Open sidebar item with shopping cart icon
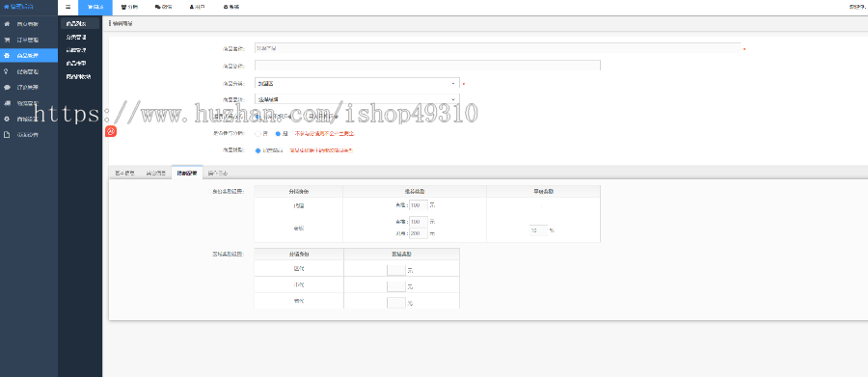The height and width of the screenshot is (377, 868). (29, 40)
